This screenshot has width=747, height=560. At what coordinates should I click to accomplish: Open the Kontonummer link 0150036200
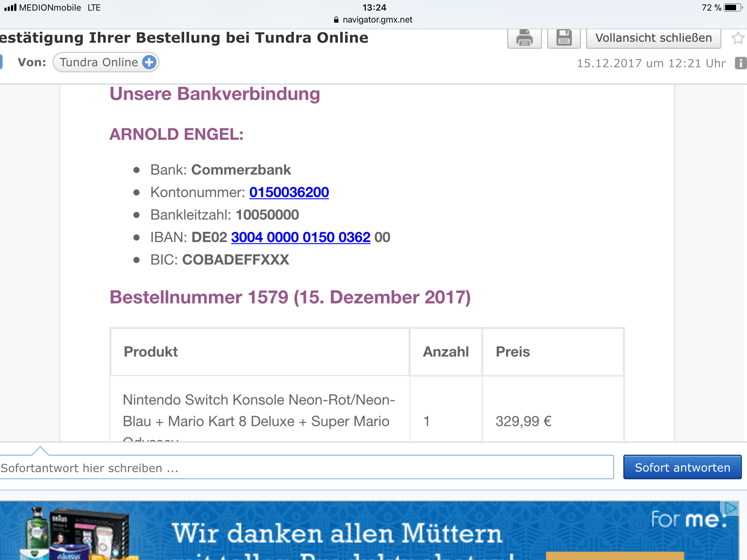(x=289, y=192)
